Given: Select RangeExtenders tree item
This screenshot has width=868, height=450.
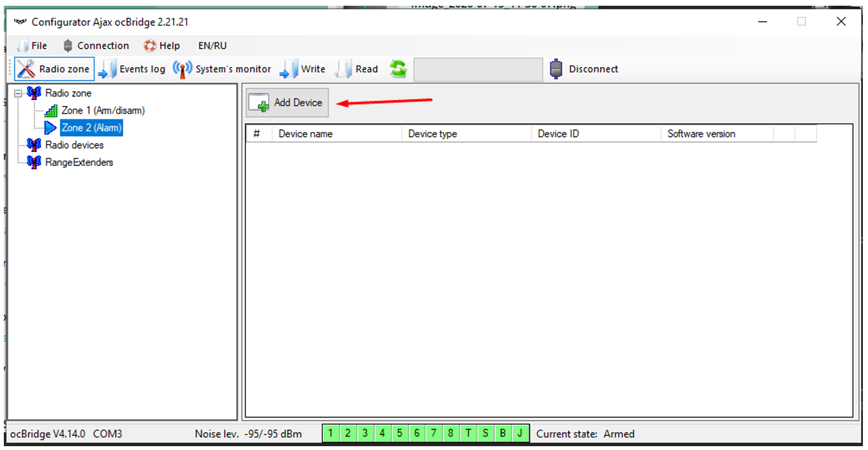Looking at the screenshot, I should 79,162.
